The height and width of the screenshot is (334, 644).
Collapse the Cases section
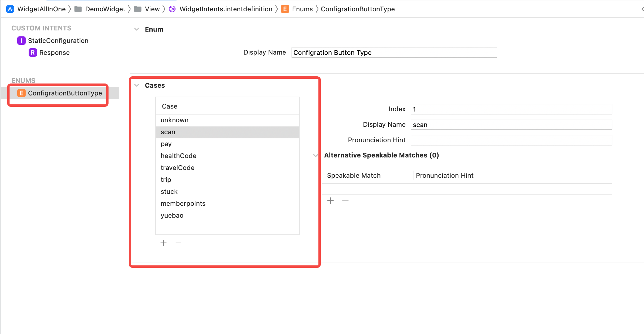coord(137,85)
